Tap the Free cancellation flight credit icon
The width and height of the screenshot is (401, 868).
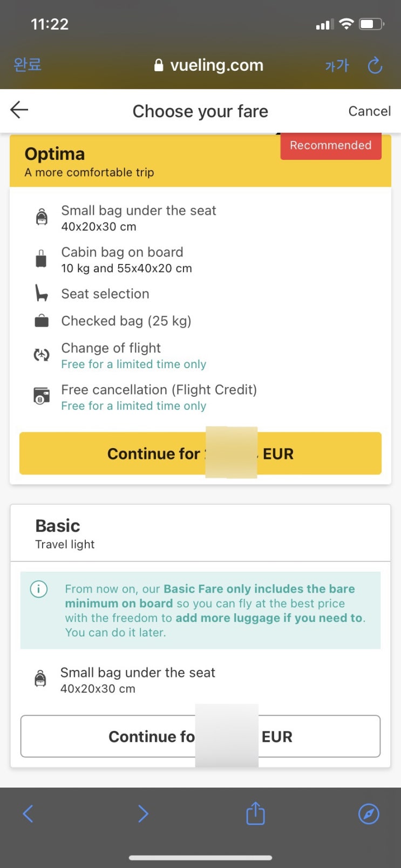point(42,396)
